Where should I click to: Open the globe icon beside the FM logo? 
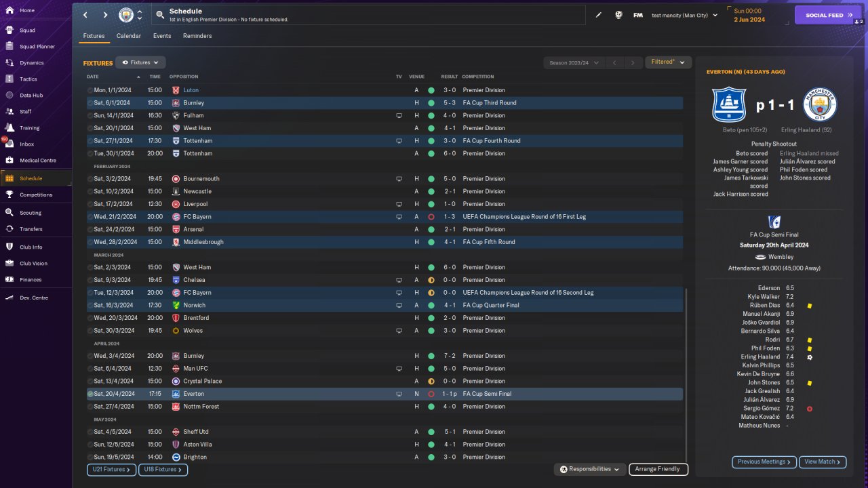point(619,15)
